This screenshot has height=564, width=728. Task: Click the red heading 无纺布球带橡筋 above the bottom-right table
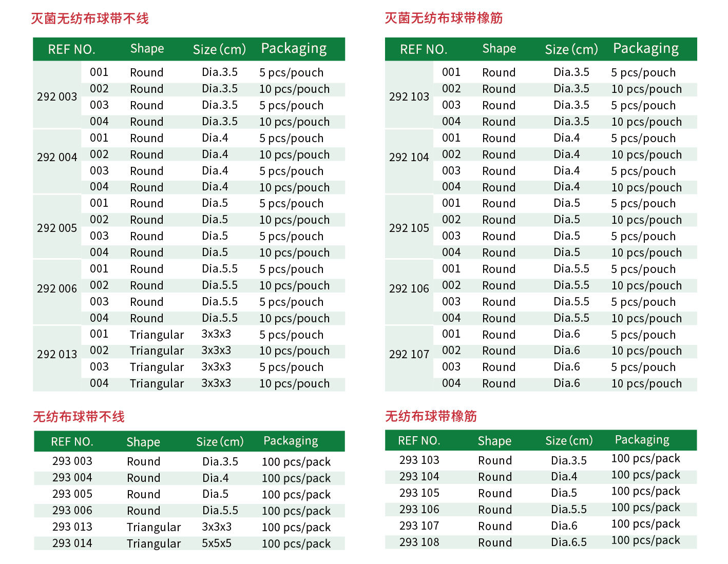pyautogui.click(x=431, y=416)
